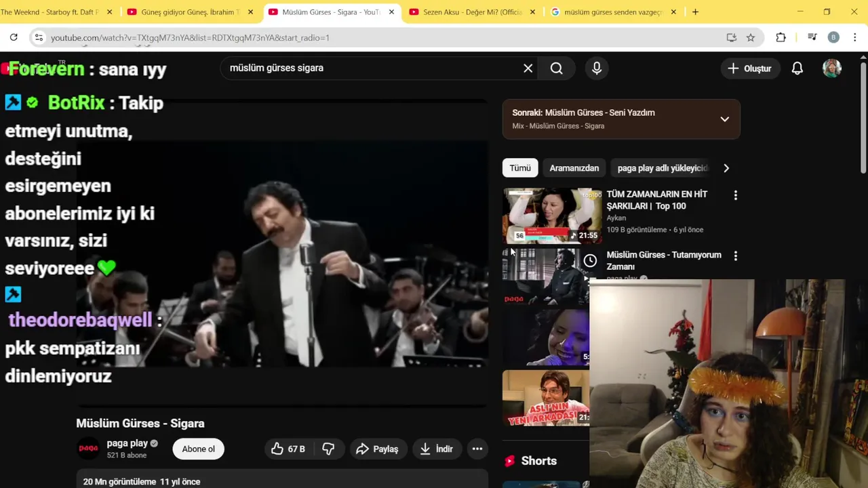Click the YouTube search input field
The image size is (868, 488).
click(373, 68)
